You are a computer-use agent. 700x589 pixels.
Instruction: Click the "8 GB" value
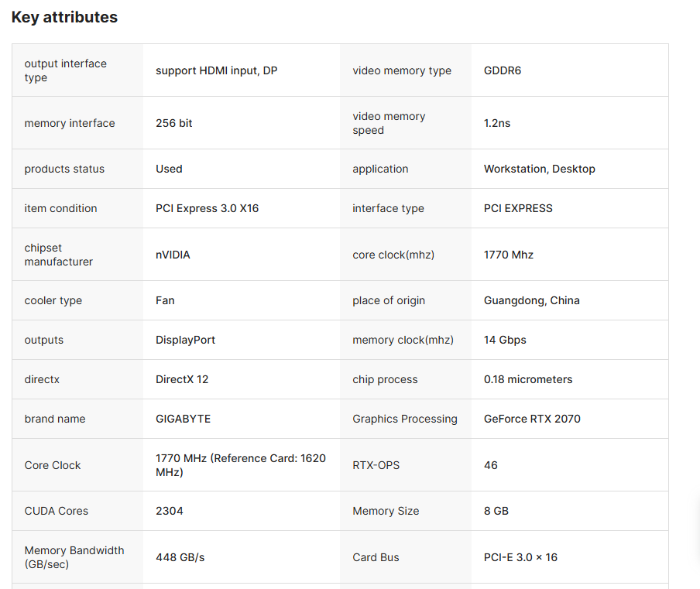click(496, 512)
